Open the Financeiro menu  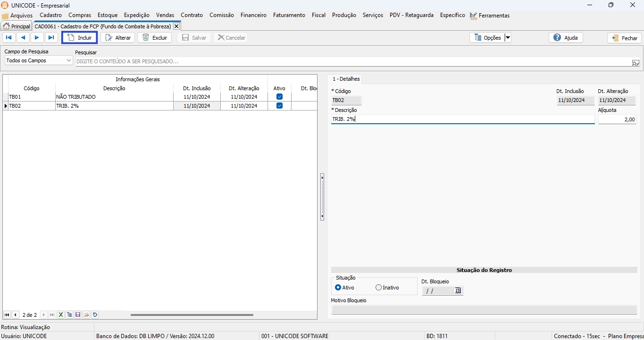[x=253, y=15]
